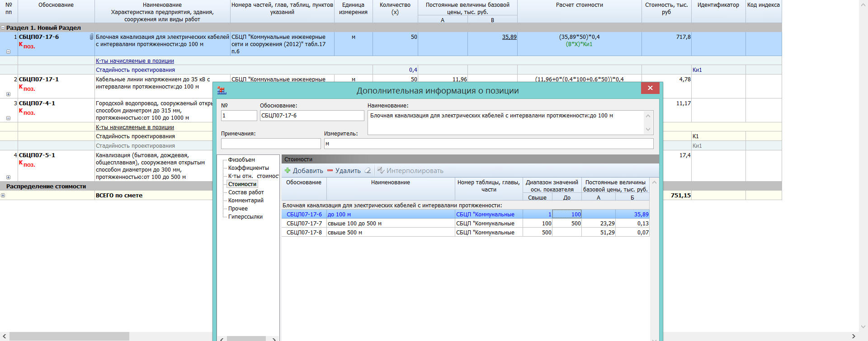The image size is (868, 341).
Task: Click the red Кпоз. marker under СБЦП07-17-1
Action: (x=27, y=88)
